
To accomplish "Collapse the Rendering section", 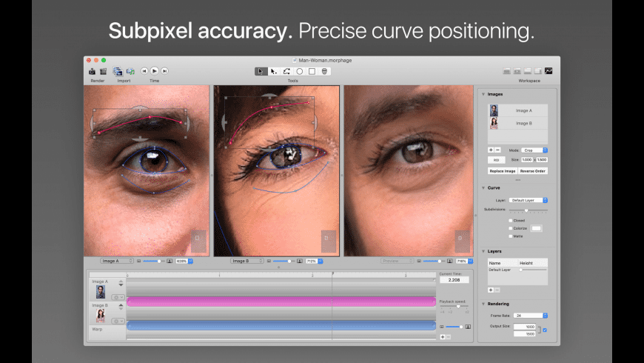I will [x=483, y=304].
